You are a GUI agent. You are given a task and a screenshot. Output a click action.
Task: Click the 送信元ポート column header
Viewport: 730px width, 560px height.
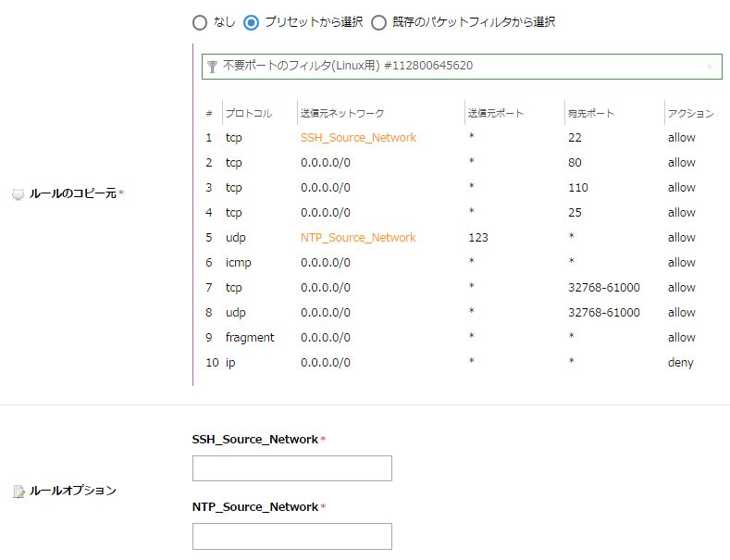click(x=496, y=114)
